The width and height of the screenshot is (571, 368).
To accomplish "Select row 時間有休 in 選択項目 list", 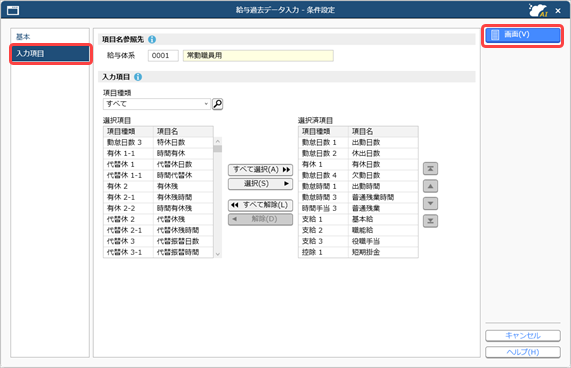I will pyautogui.click(x=158, y=153).
